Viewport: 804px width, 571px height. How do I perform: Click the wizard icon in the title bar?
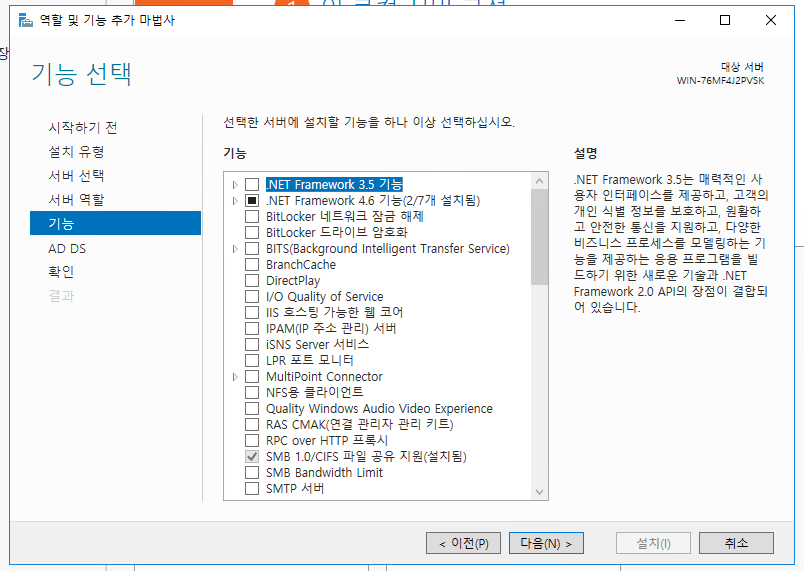tap(26, 21)
